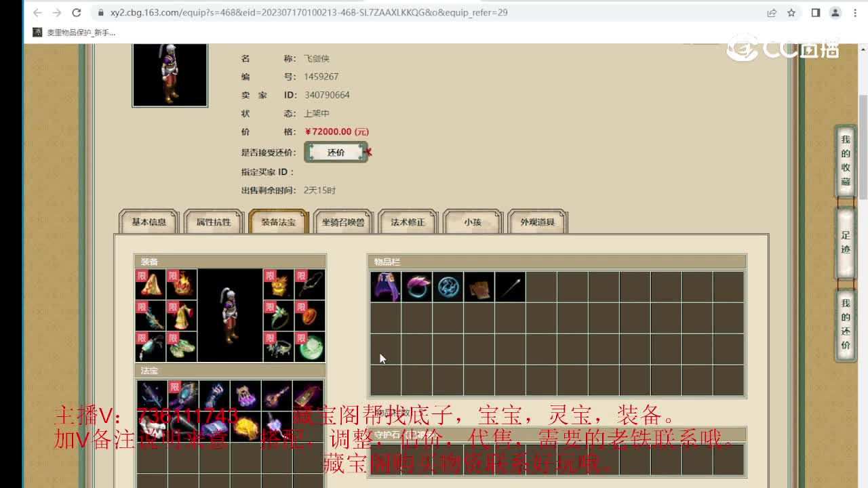Click the green jade orb equipment slot

(x=310, y=346)
